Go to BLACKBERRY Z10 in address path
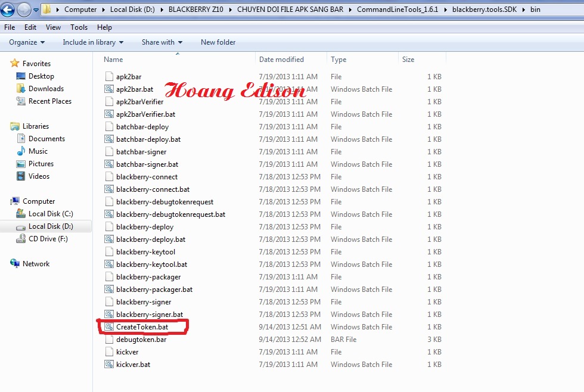This screenshot has width=584, height=392. click(x=196, y=10)
